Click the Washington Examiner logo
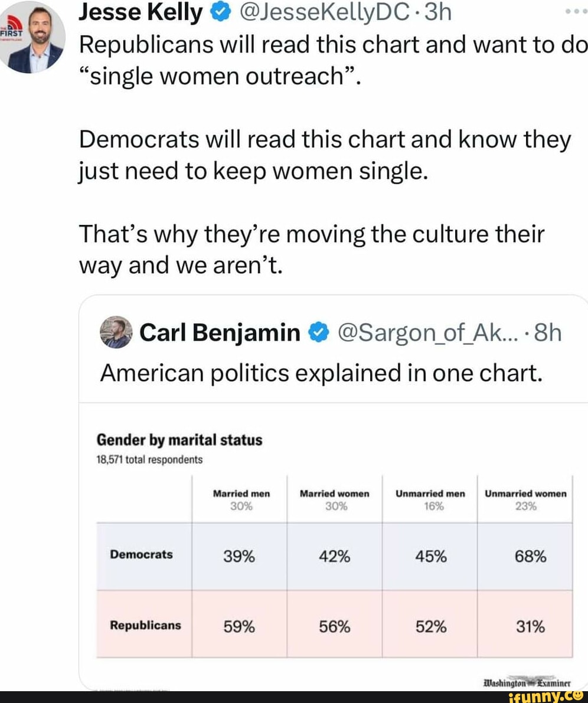Screen dimensions: 588x703 point(527,681)
